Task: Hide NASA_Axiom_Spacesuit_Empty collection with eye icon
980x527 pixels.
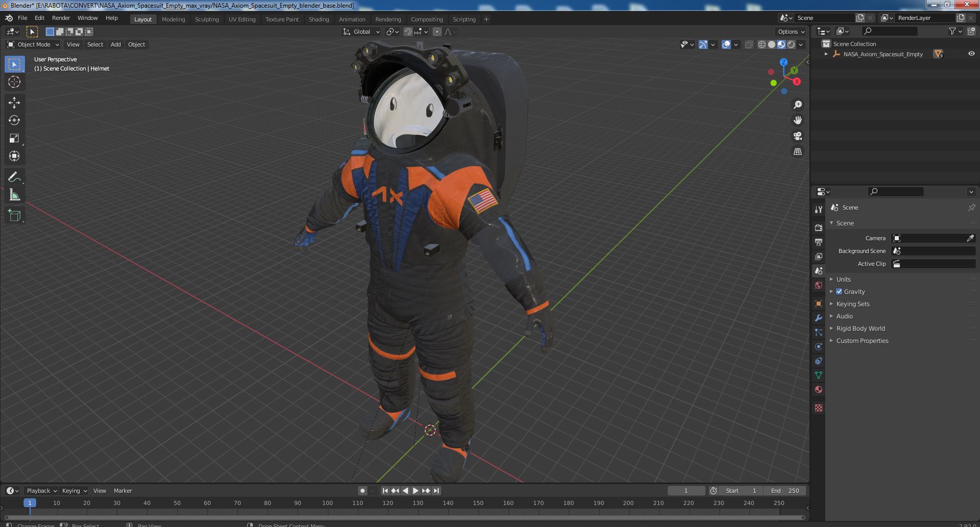Action: coord(971,54)
